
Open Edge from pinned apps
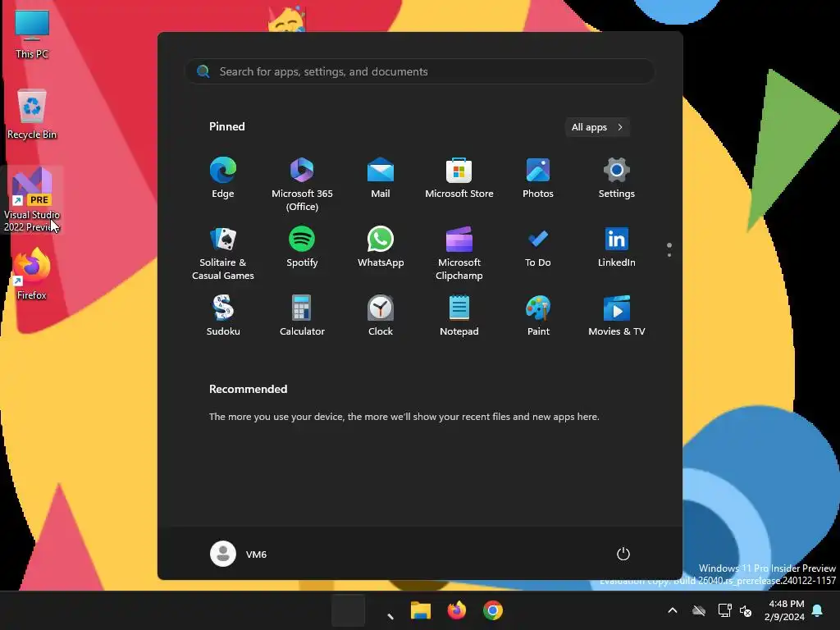click(223, 178)
